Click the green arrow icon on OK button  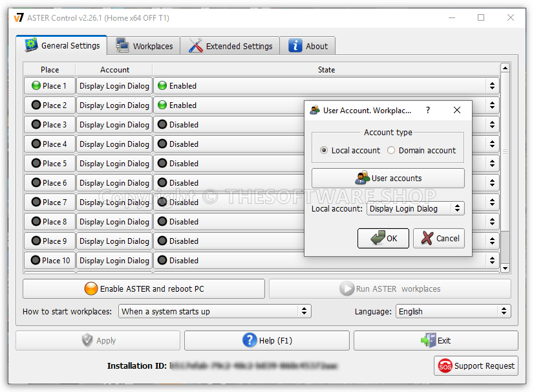(x=378, y=238)
